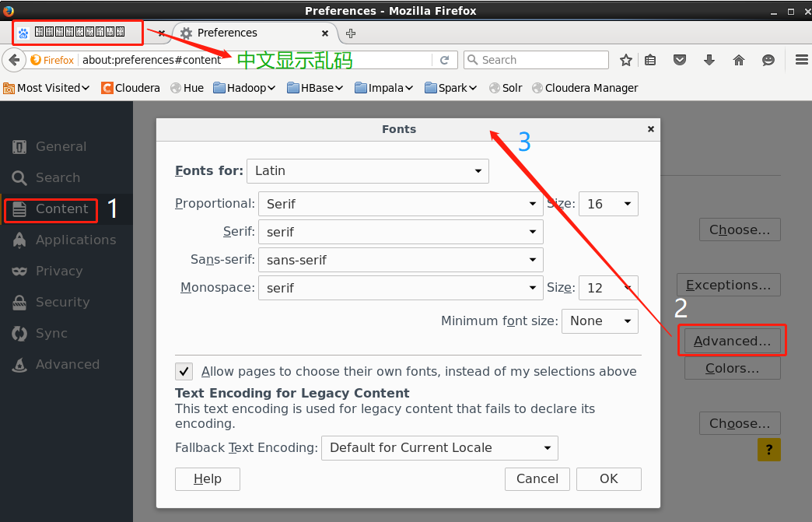Expand Spark bookmarks folder
Screen dimensions: 812x522
(x=450, y=88)
